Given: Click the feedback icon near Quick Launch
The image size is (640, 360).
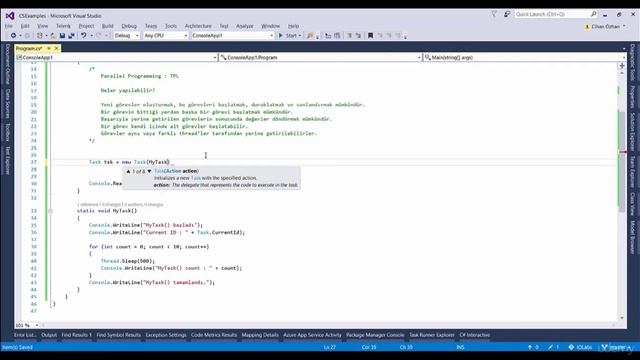Looking at the screenshot, I should click(x=507, y=14).
